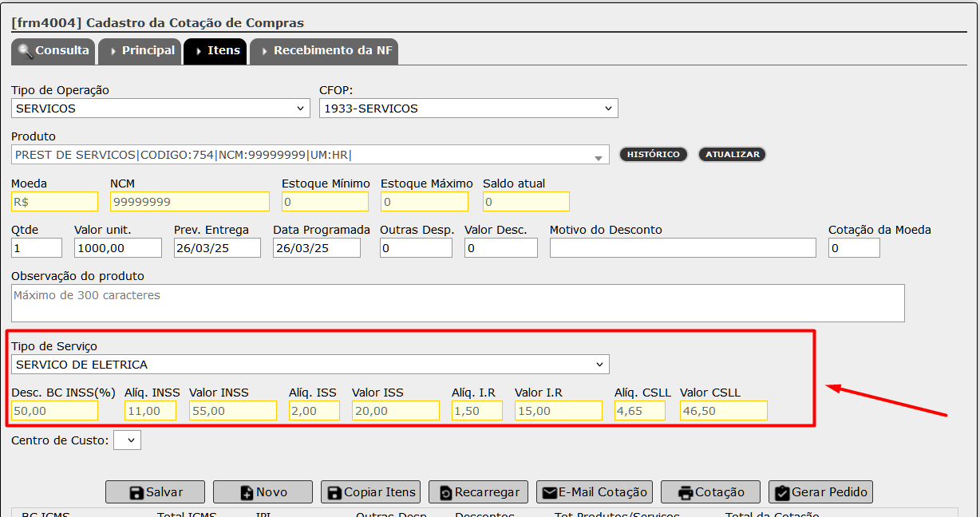Viewport: 980px width, 517px height.
Task: Click the Observação do produto text area
Action: click(458, 303)
